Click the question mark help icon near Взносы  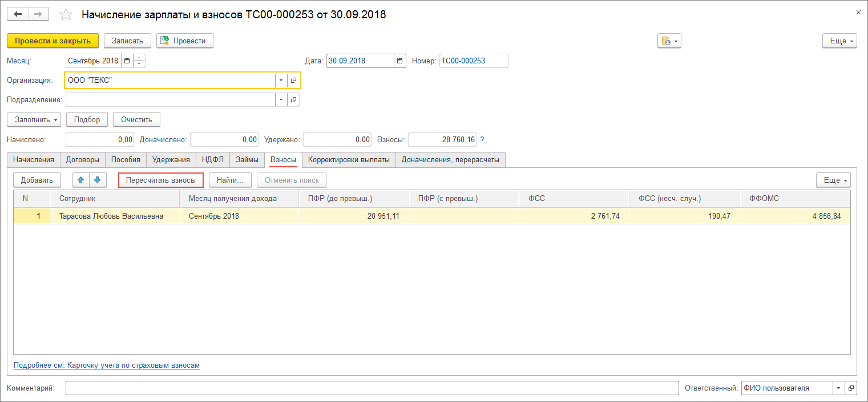[x=482, y=139]
